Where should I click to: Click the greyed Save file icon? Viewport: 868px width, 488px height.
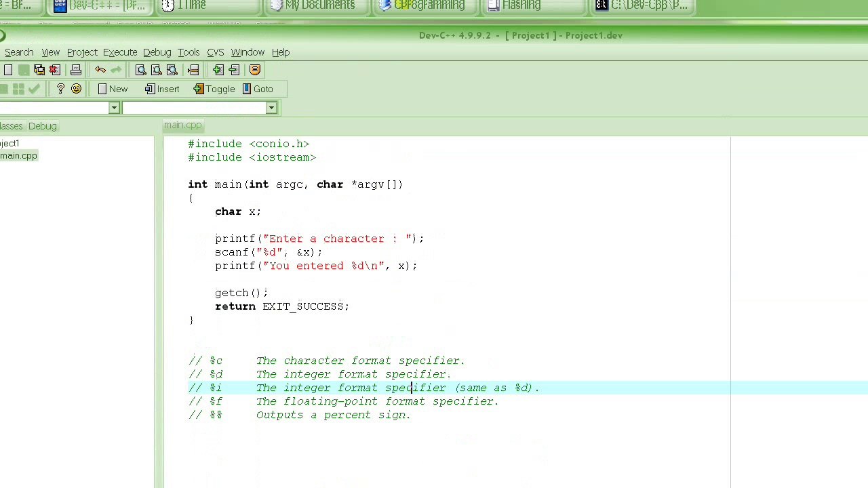24,70
